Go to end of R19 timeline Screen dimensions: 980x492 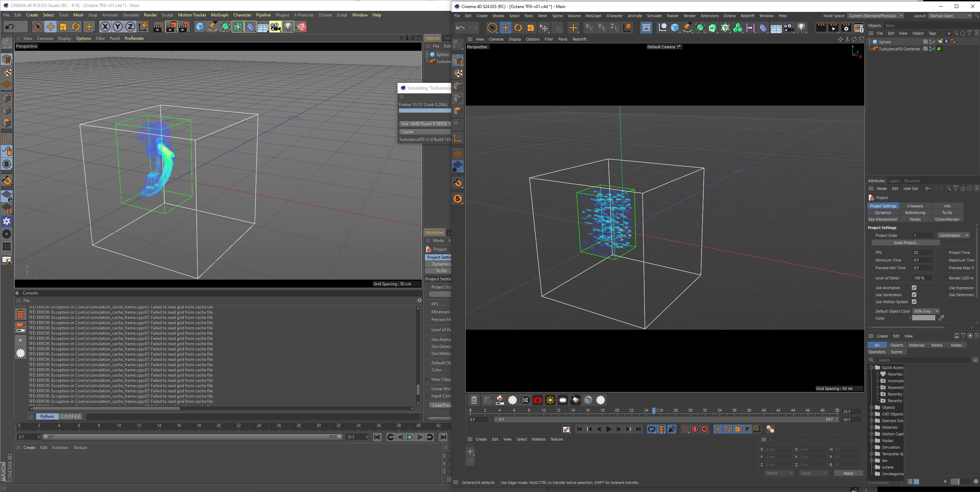443,437
